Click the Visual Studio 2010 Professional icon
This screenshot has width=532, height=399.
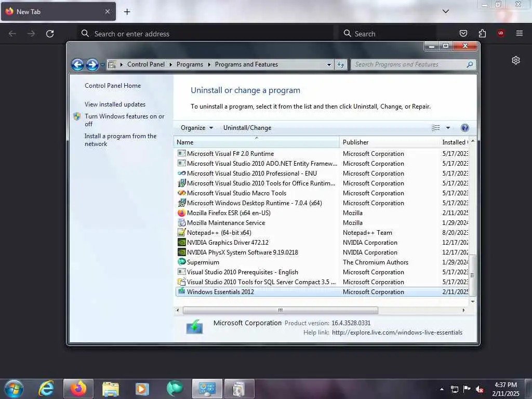point(181,174)
